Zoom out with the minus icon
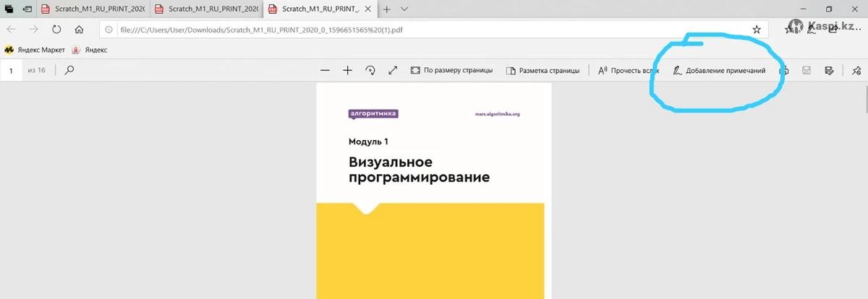Screen dimensions: 868x299 (325, 71)
